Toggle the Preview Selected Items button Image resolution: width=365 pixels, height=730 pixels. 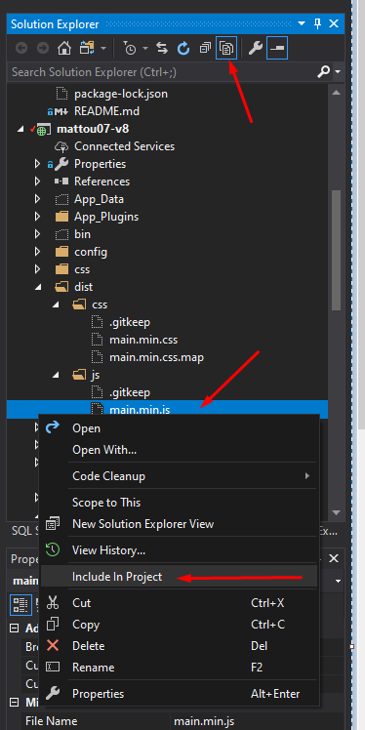[x=277, y=48]
